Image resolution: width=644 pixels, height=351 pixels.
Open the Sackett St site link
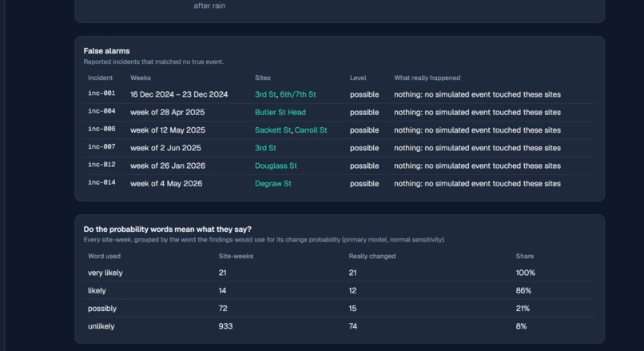pos(272,130)
